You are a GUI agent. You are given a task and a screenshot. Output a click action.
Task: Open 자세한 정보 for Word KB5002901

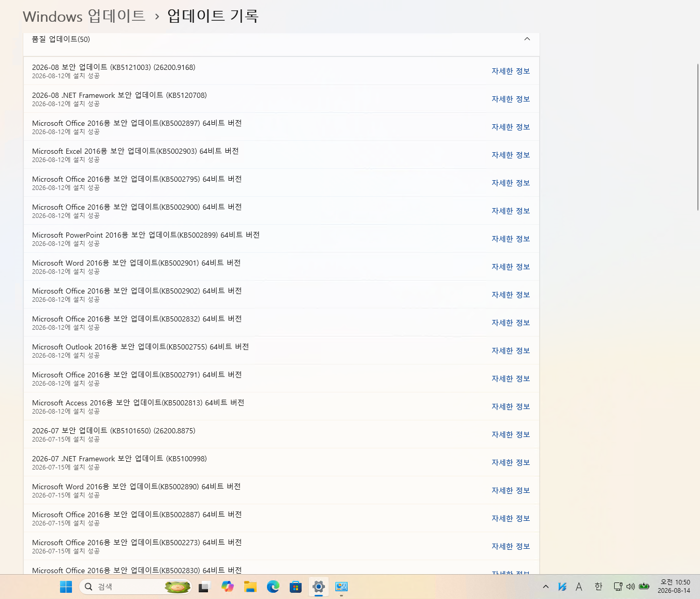point(511,267)
